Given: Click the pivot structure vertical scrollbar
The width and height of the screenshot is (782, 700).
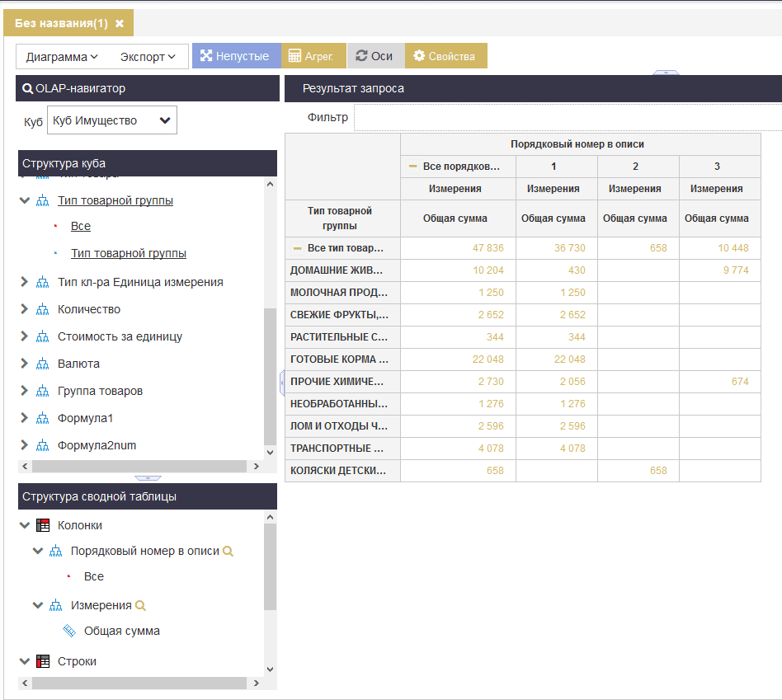Looking at the screenshot, I should point(270,567).
